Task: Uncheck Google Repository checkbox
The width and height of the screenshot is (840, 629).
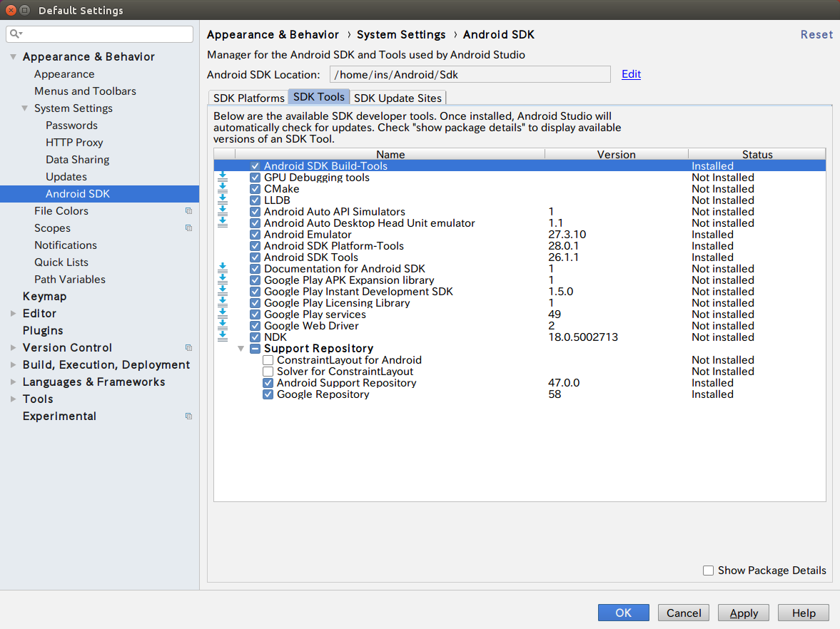Action: click(268, 394)
